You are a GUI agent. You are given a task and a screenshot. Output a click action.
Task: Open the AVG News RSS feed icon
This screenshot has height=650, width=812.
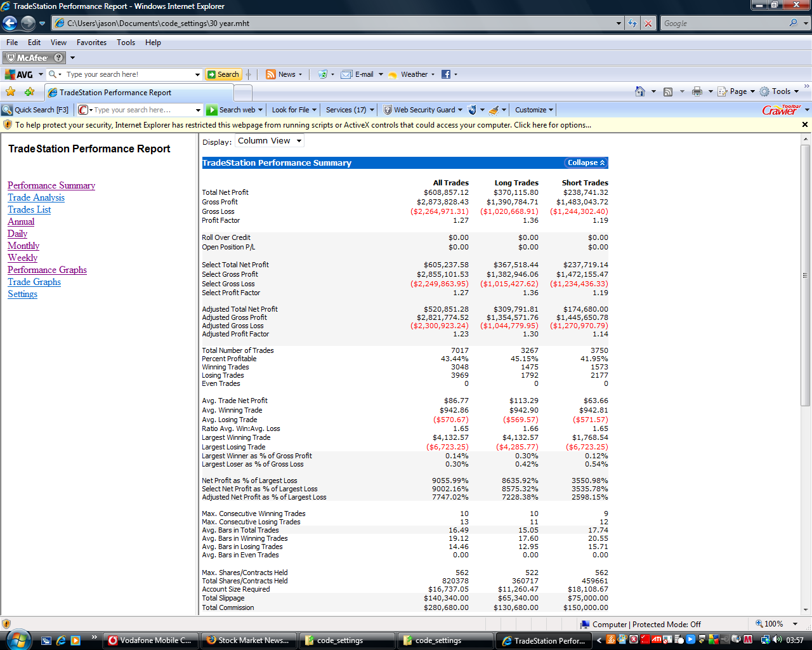[x=271, y=74]
